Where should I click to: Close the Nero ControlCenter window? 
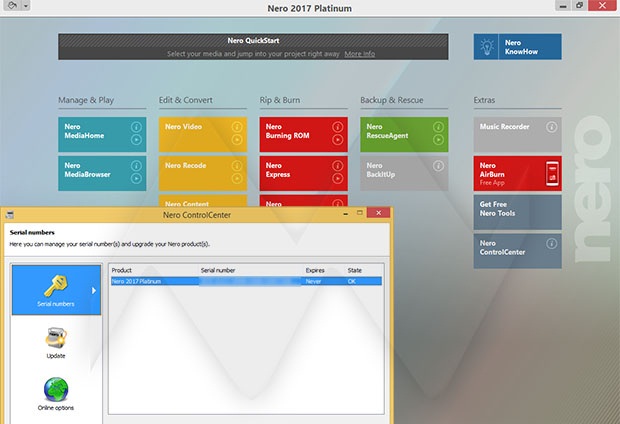click(x=378, y=213)
